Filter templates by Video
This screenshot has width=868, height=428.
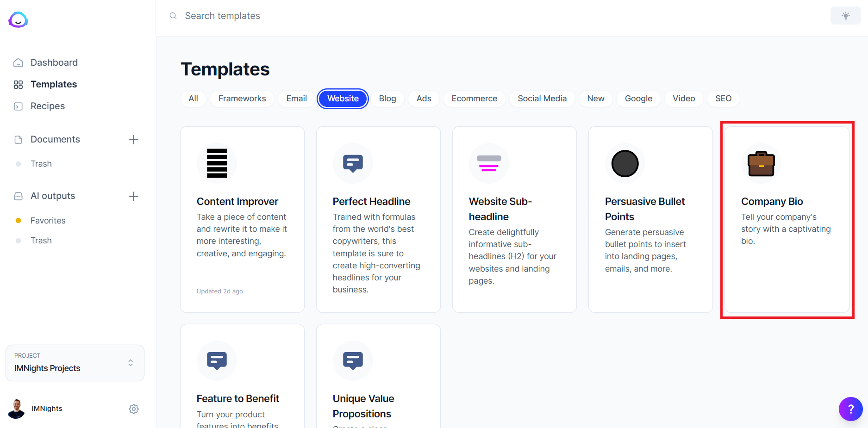684,99
